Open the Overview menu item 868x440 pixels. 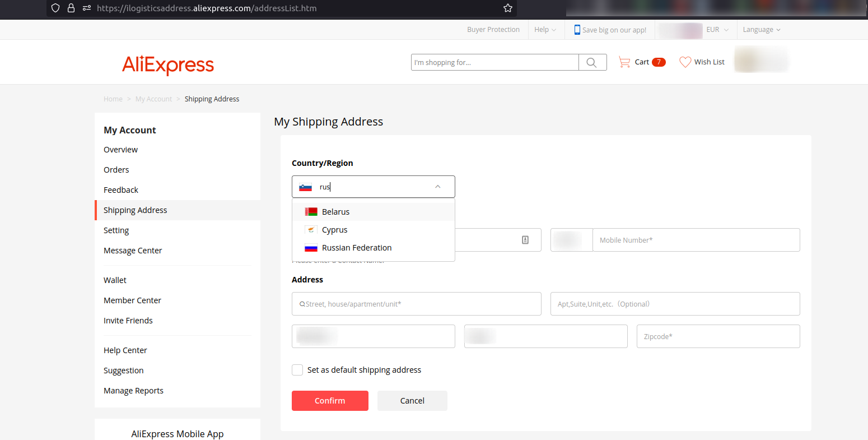tap(120, 150)
